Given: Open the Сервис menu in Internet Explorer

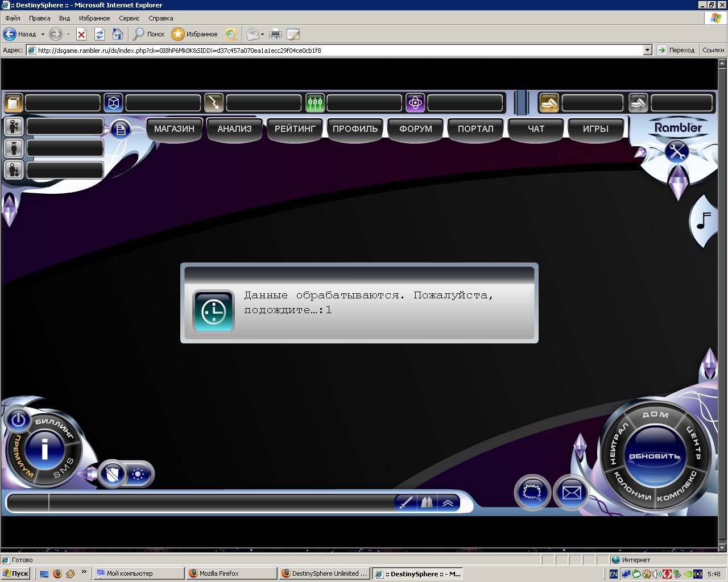Looking at the screenshot, I should (x=129, y=18).
